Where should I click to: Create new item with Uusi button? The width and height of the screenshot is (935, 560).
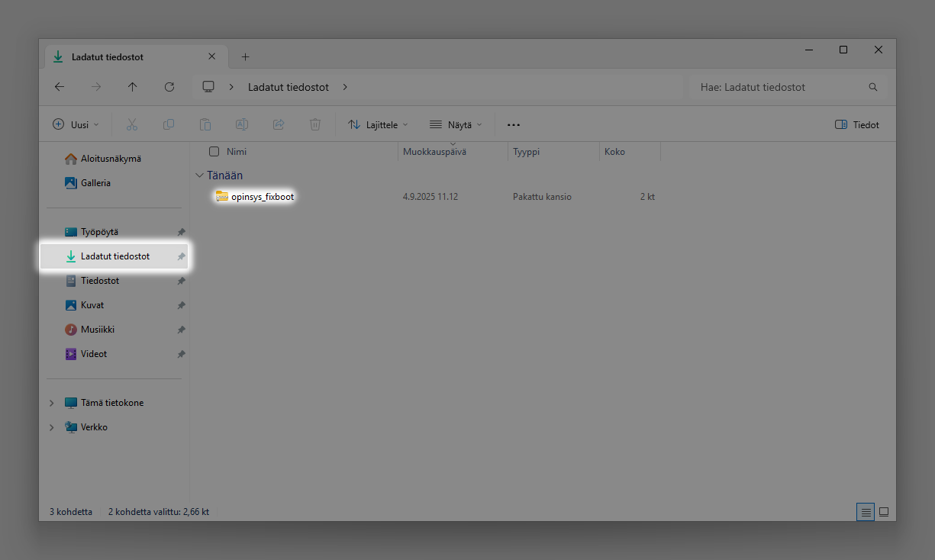pos(76,124)
